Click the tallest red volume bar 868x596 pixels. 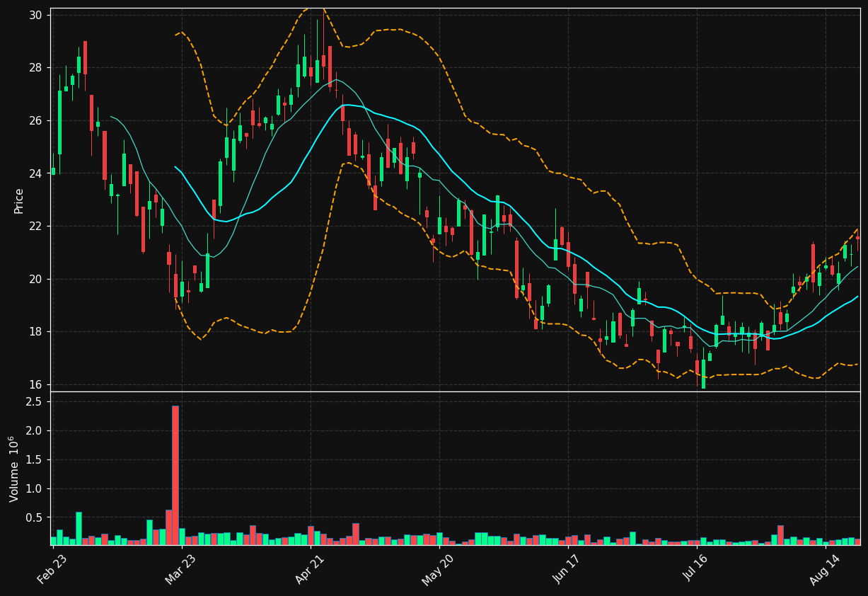point(175,475)
